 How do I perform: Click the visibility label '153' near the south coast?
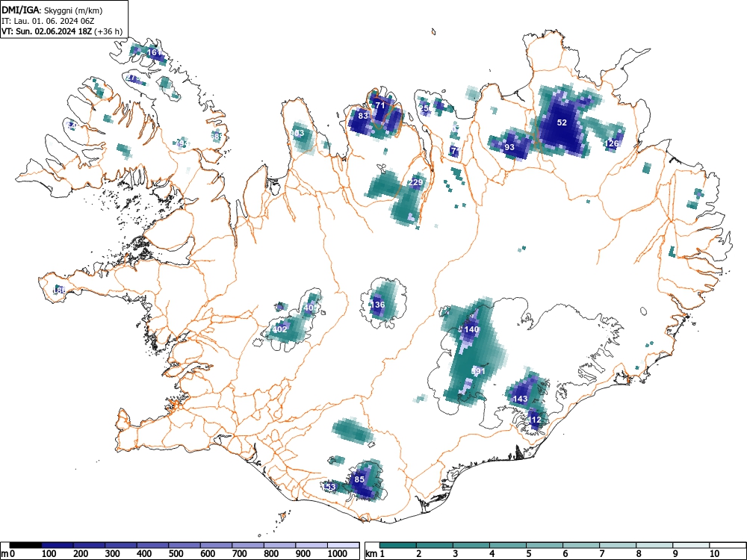[x=329, y=487]
